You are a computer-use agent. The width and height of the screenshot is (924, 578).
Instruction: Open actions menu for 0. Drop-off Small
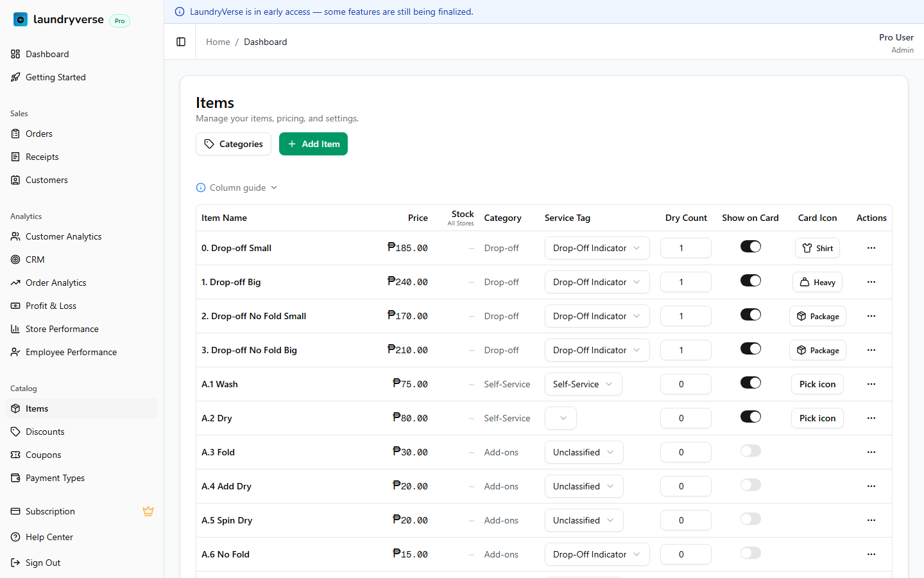871,248
